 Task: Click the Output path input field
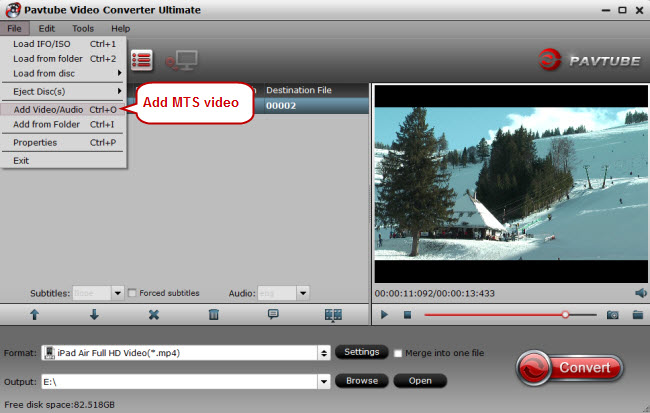(179, 381)
